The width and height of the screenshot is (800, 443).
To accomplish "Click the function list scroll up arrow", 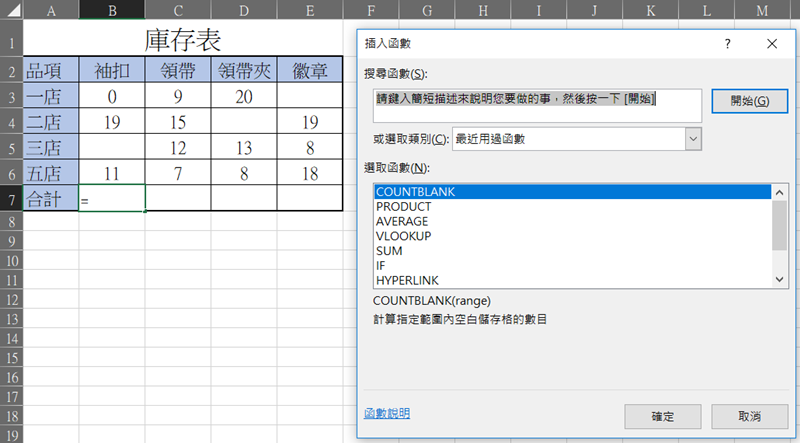I will coord(780,192).
